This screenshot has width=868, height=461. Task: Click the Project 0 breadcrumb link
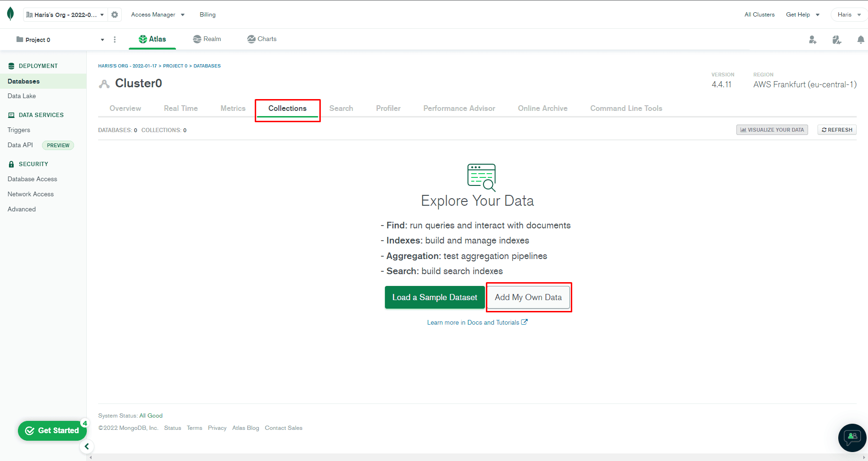pos(175,66)
